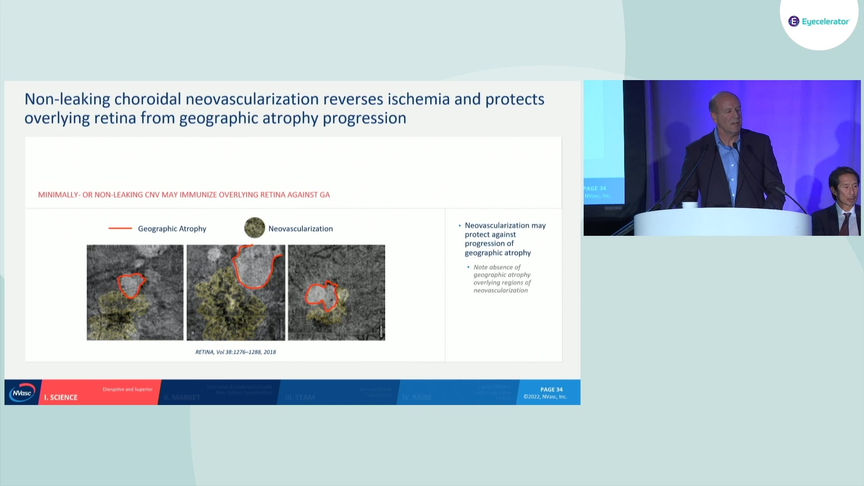Click the italic Note absence sub-bullet
The image size is (864, 486).
501,278
